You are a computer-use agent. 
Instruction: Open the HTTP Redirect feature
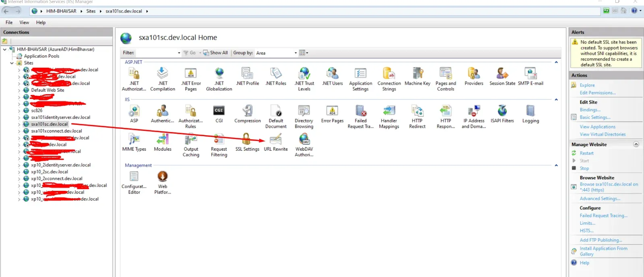(417, 116)
